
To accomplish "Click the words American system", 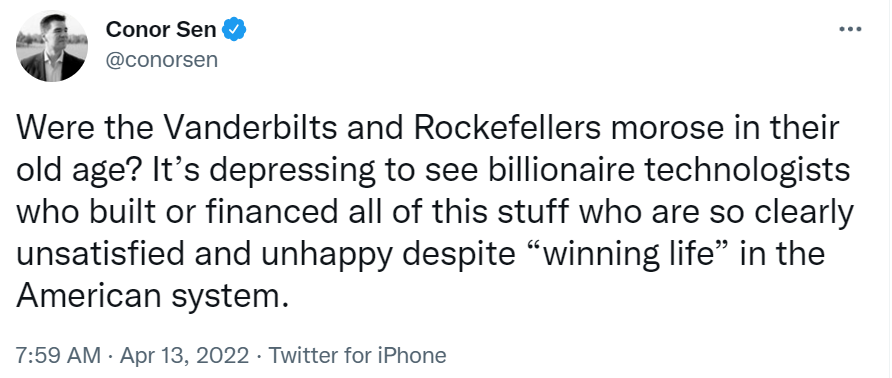I will click(x=148, y=296).
